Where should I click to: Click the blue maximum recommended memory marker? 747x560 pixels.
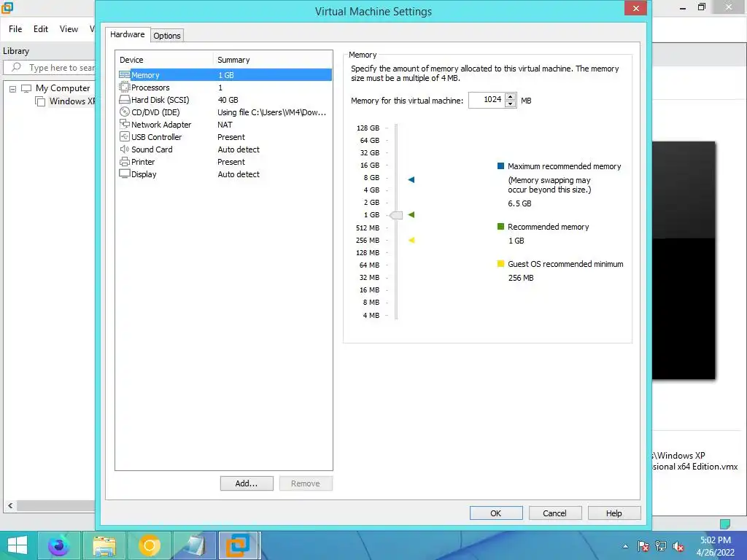click(411, 179)
